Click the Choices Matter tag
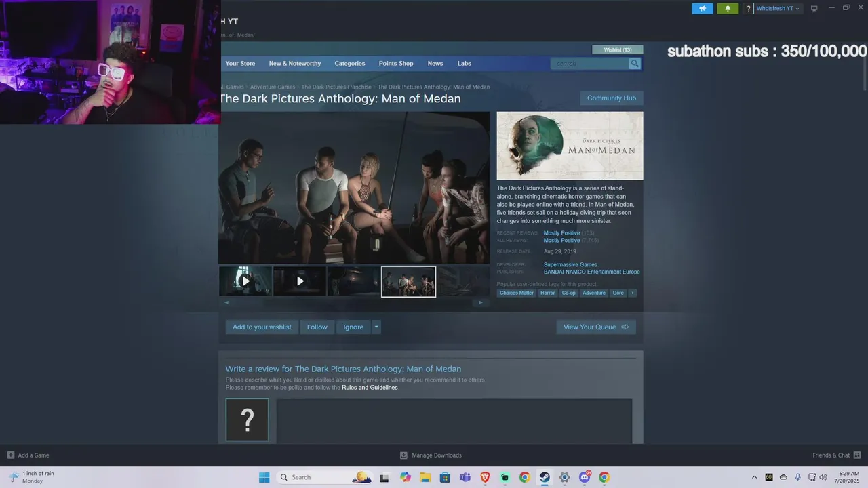Screen dimensions: 868x488 click(517, 293)
